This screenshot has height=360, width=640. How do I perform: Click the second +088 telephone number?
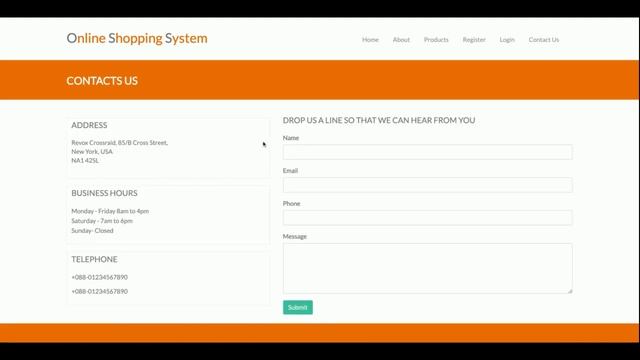tap(100, 291)
